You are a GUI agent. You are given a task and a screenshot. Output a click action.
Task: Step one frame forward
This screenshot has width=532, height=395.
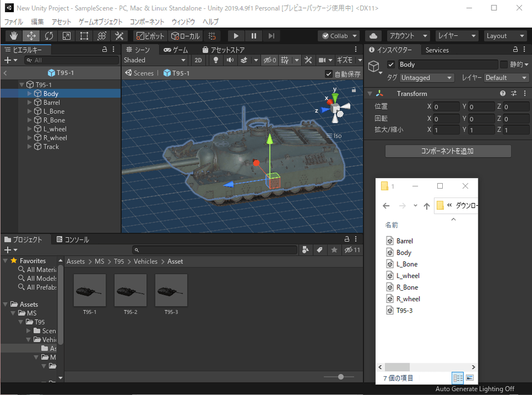271,36
